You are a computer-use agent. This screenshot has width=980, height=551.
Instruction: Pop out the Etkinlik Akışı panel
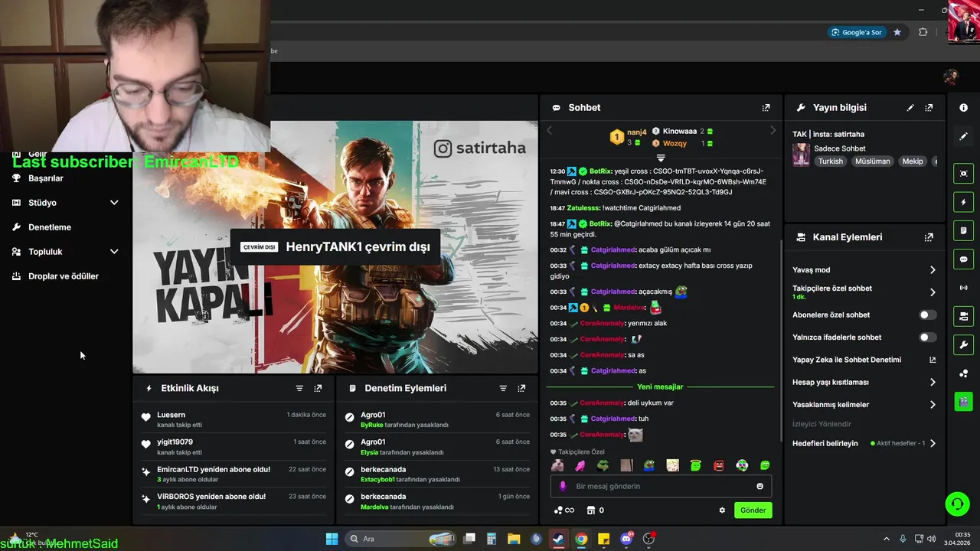318,388
